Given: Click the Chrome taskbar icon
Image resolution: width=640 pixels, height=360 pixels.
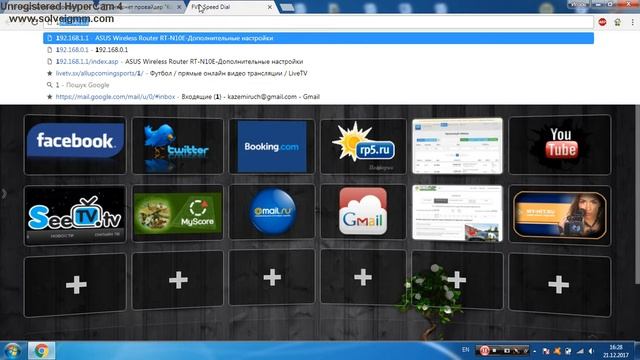Looking at the screenshot, I should [x=41, y=351].
